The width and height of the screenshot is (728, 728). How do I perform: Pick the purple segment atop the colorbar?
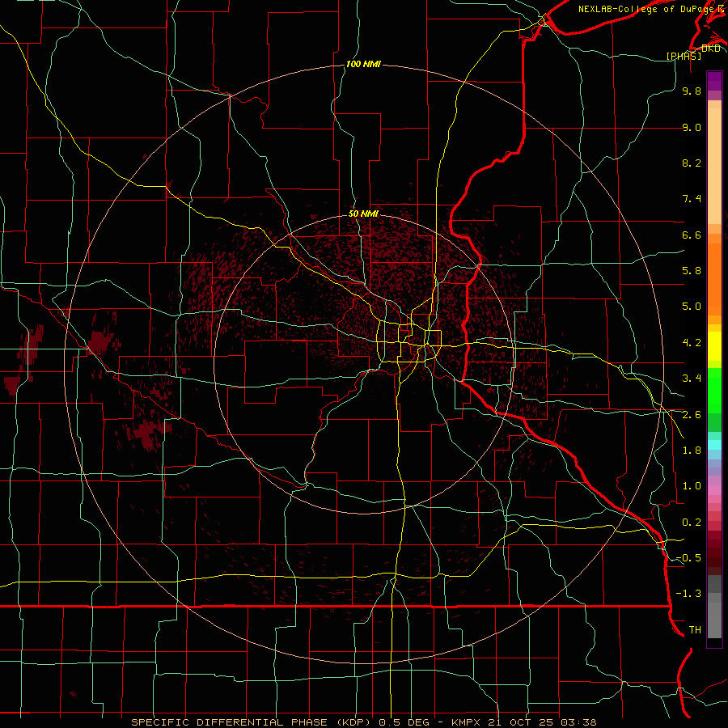pyautogui.click(x=714, y=81)
